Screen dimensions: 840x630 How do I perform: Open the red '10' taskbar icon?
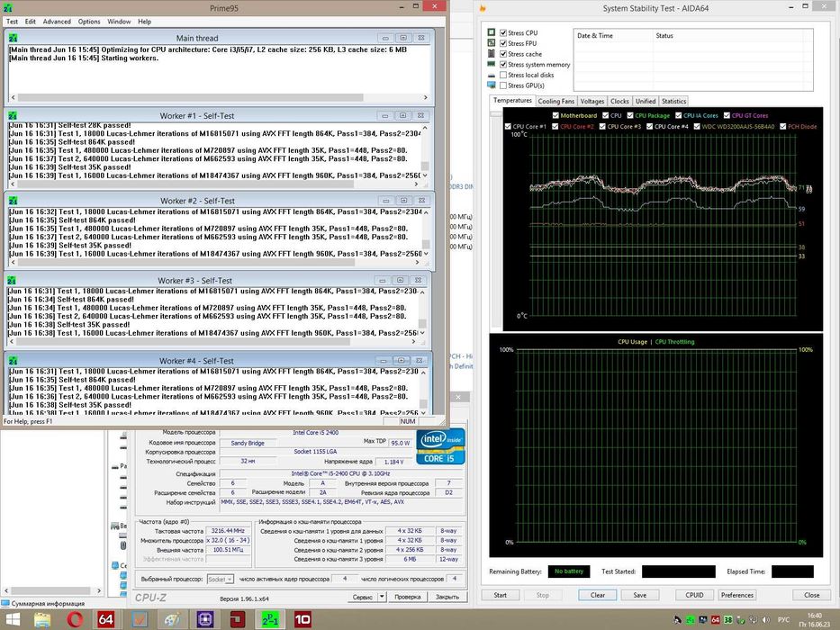pos(303,620)
